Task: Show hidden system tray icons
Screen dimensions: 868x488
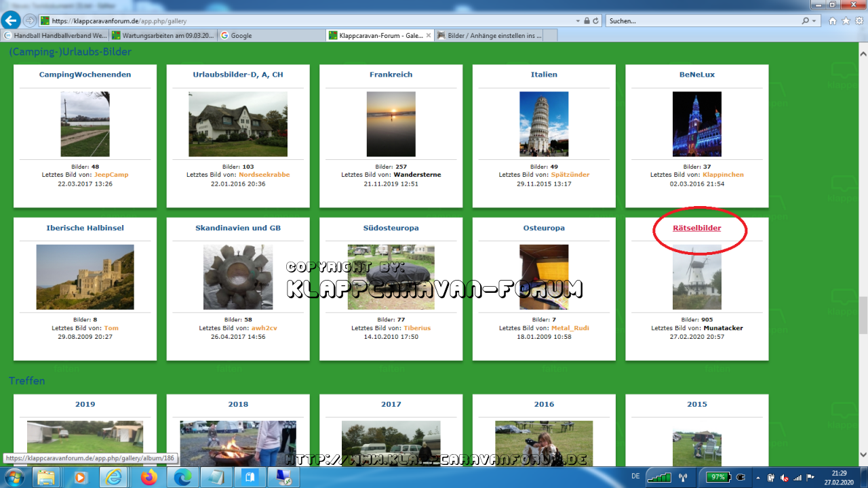Action: tap(758, 477)
